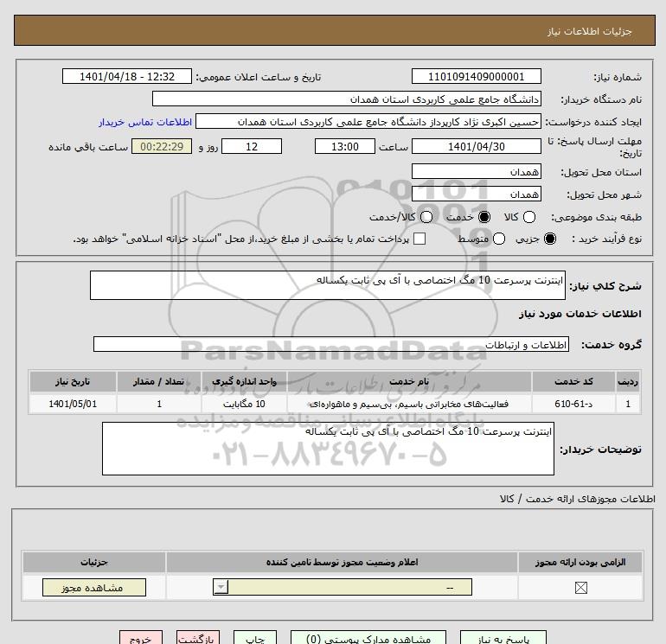Toggle the اسناد خزانه اسلامی payment checkbox
This screenshot has width=666, height=644.
point(419,239)
